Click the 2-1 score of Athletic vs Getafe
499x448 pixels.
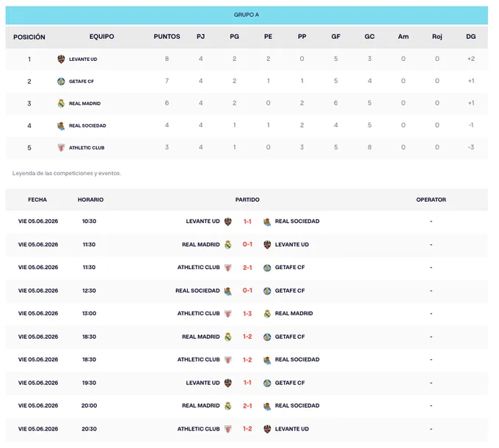click(247, 268)
